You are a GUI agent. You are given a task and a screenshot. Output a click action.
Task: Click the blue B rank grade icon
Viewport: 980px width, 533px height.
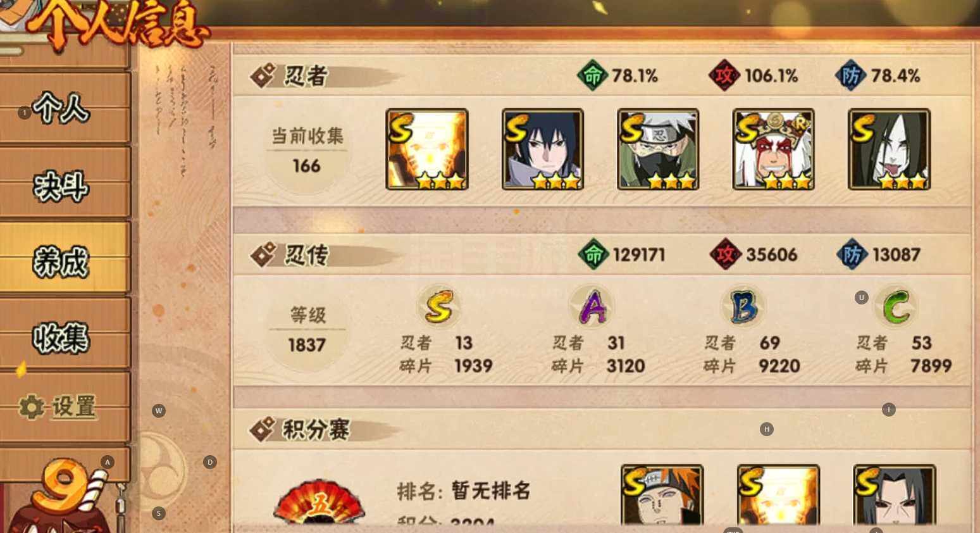point(744,306)
